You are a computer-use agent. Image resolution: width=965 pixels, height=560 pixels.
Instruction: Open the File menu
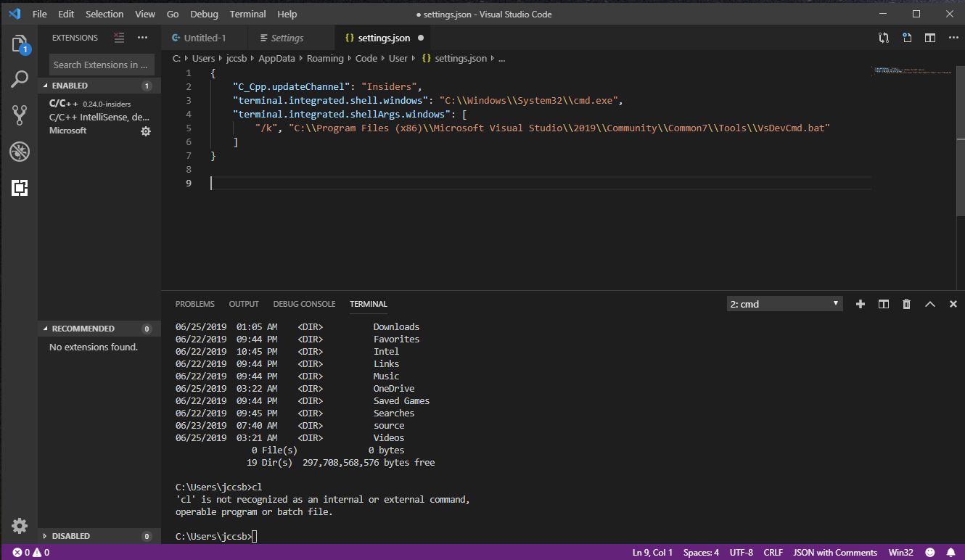tap(40, 14)
